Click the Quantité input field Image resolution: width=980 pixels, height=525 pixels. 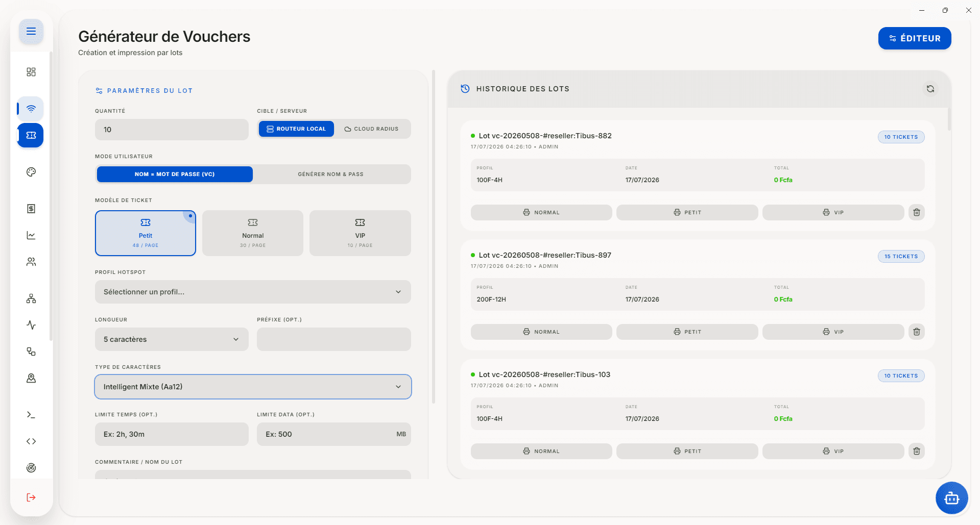coord(172,130)
